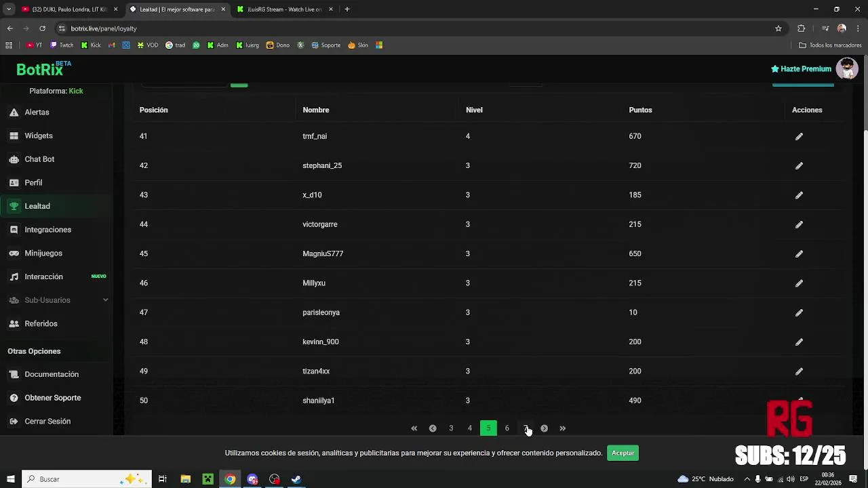Edit Millyxu loyalty entry
This screenshot has width=868, height=488.
799,283
